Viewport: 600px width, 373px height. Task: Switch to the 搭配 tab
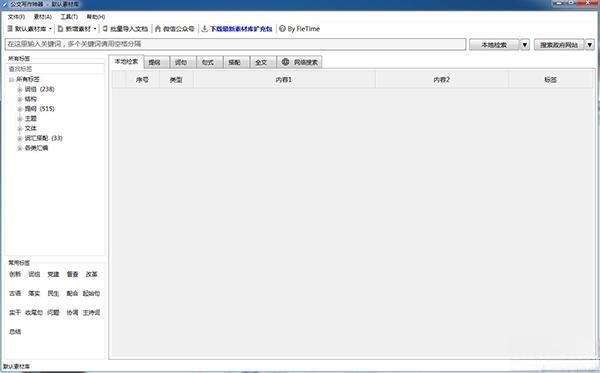pos(235,62)
